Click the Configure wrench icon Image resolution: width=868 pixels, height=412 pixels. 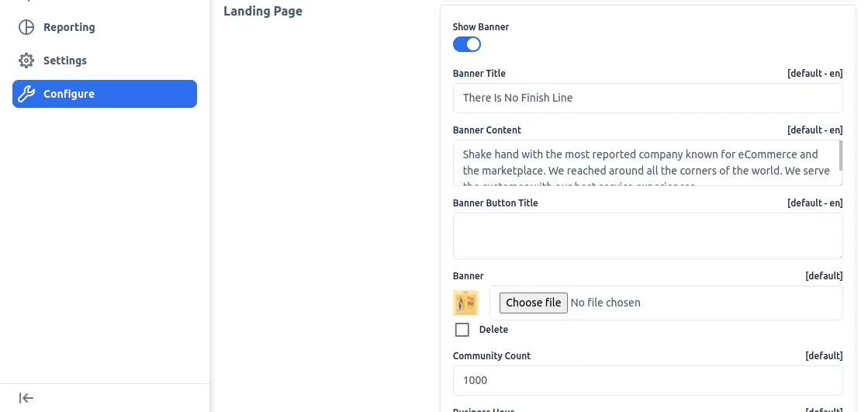click(26, 94)
